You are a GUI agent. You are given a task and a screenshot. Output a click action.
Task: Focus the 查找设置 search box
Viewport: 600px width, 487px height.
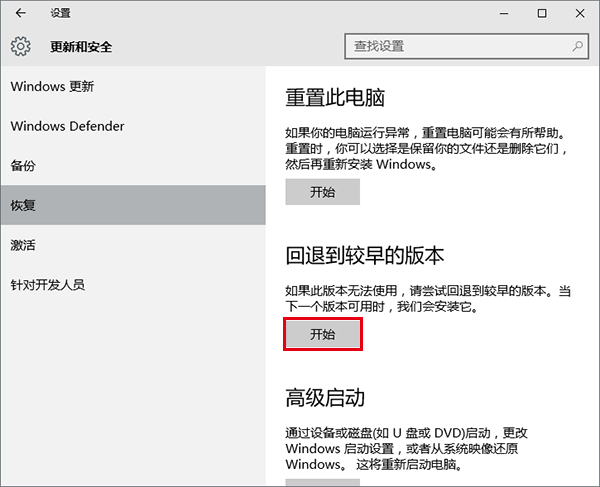click(x=466, y=46)
